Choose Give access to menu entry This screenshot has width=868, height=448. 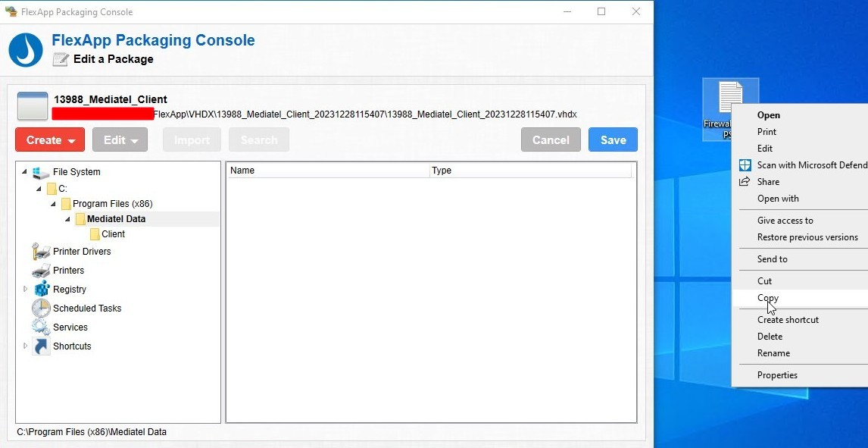[800, 221]
